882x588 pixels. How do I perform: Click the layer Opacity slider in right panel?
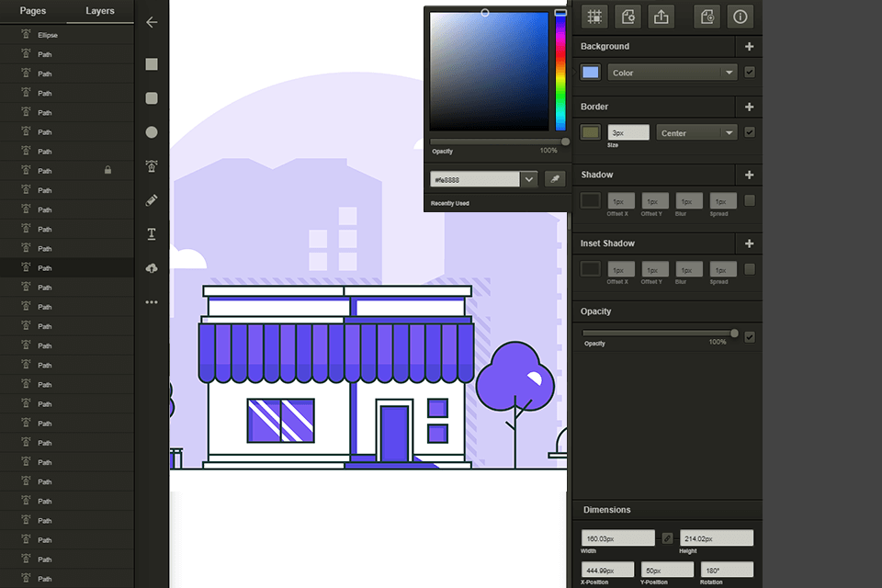coord(660,334)
